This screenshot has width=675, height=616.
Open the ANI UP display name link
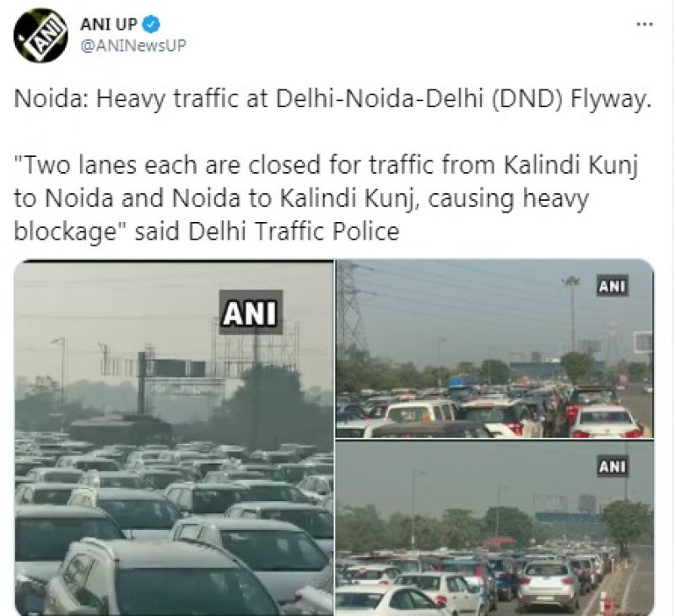(109, 24)
